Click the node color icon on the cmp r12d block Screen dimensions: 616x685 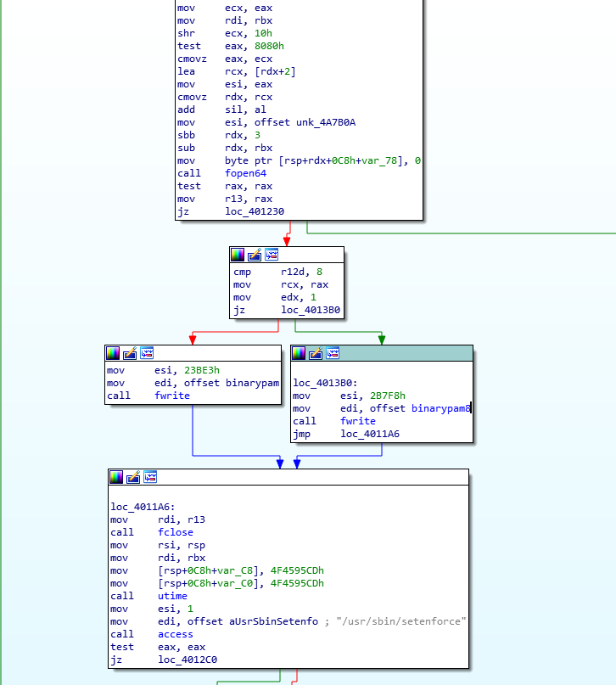coord(238,255)
